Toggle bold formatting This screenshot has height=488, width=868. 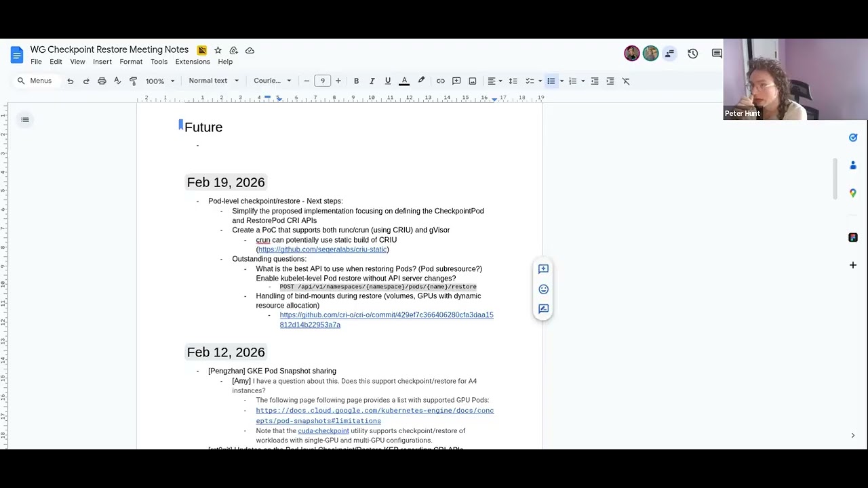(x=356, y=81)
